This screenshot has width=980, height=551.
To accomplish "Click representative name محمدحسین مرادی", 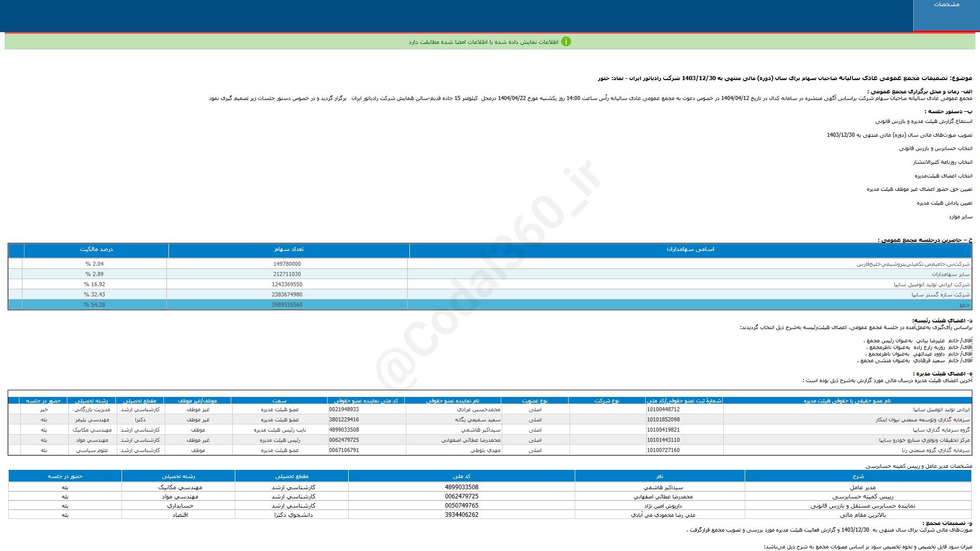I will [x=479, y=410].
